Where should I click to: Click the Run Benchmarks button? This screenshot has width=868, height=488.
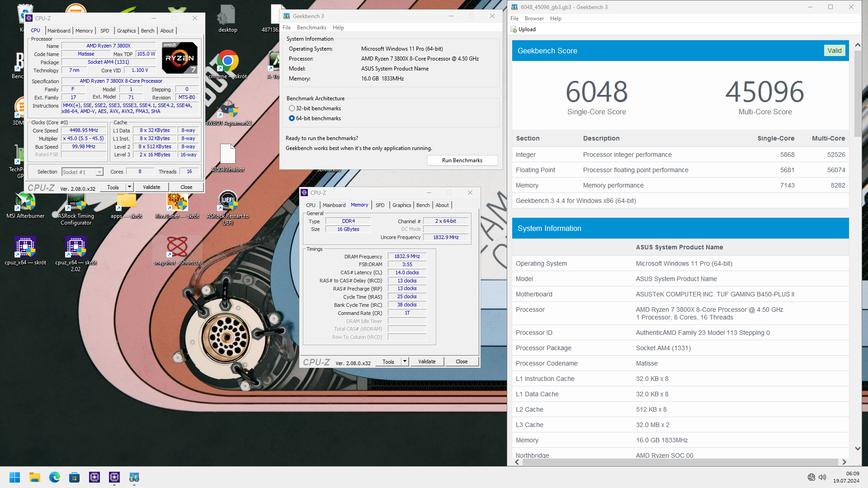coord(462,160)
